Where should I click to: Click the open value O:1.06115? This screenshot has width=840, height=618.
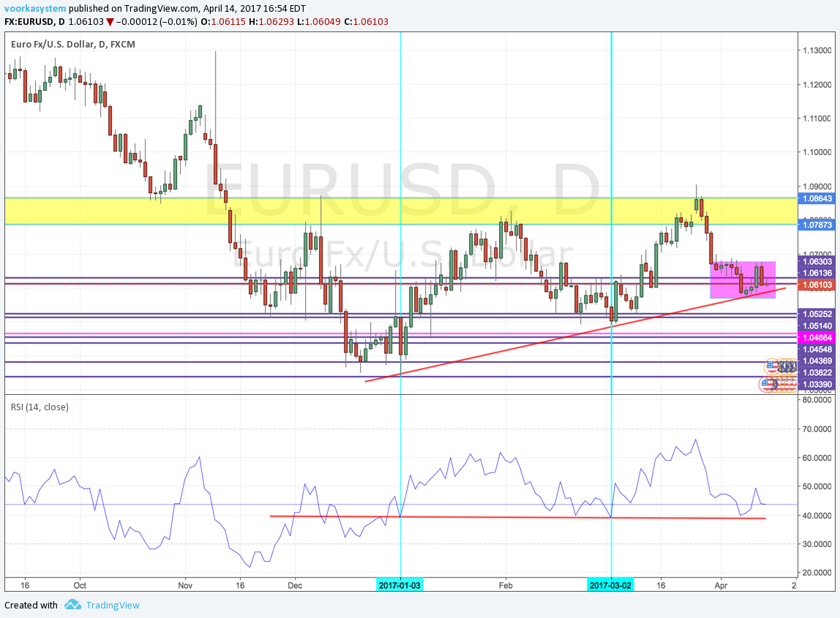(223, 22)
